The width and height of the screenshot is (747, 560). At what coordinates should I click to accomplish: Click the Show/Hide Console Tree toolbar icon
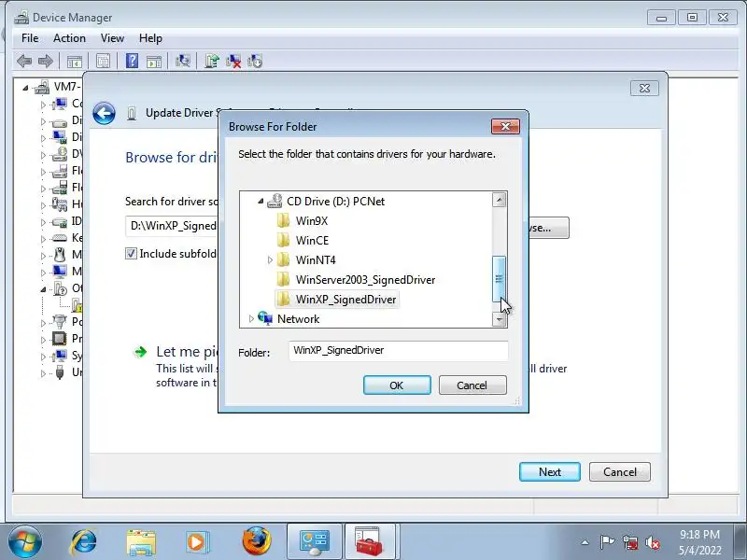pos(75,61)
